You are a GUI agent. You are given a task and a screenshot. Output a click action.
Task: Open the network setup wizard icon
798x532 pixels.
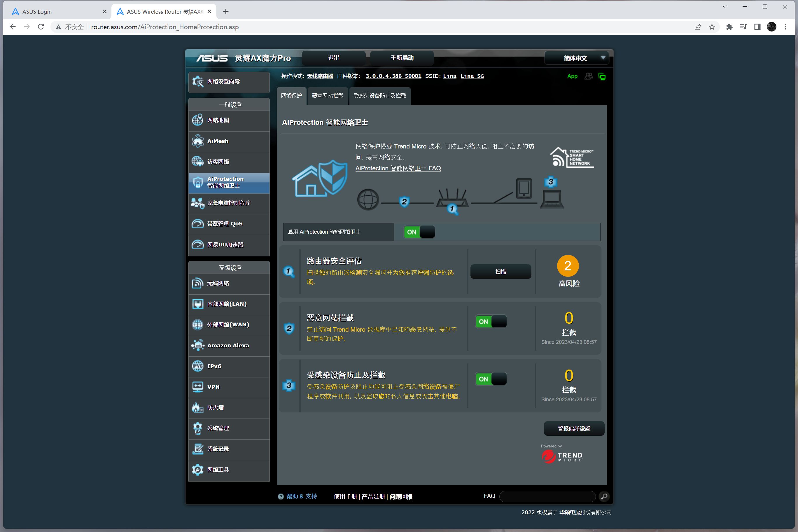(197, 81)
